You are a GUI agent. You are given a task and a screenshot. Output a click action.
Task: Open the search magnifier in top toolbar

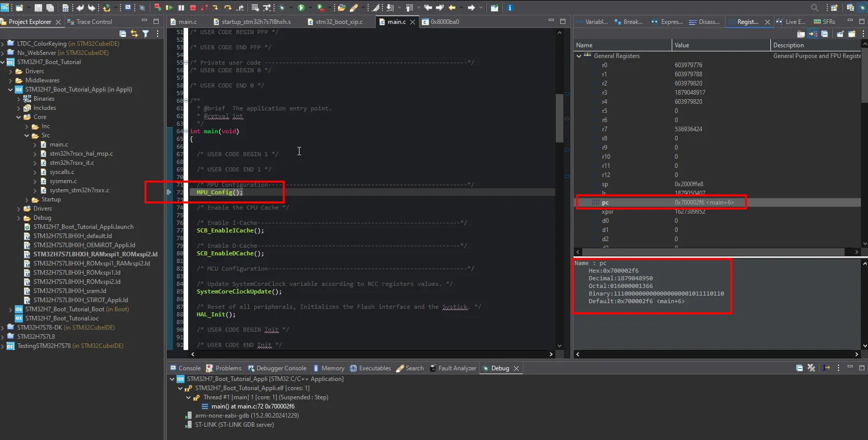point(815,8)
